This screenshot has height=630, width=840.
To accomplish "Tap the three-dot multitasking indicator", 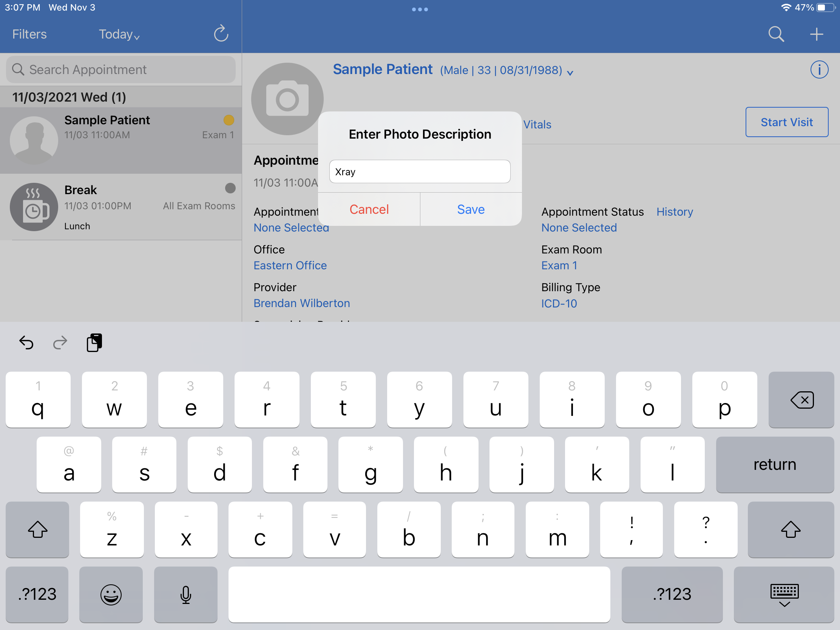I will click(x=420, y=9).
